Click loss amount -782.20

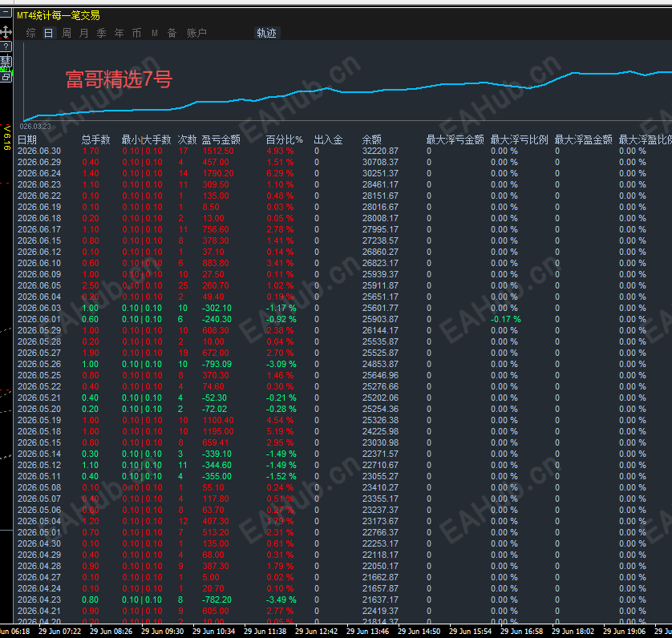[x=217, y=600]
